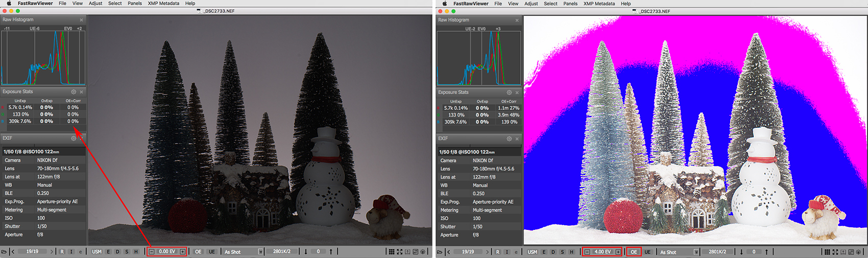The height and width of the screenshot is (258, 868).
Task: Decrease exposure with minus button, left window
Action: coord(152,252)
